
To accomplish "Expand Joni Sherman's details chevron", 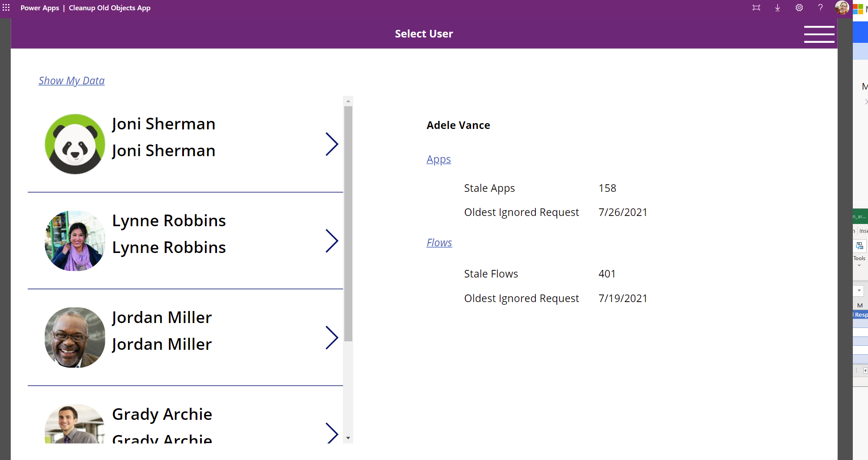I will pyautogui.click(x=332, y=144).
